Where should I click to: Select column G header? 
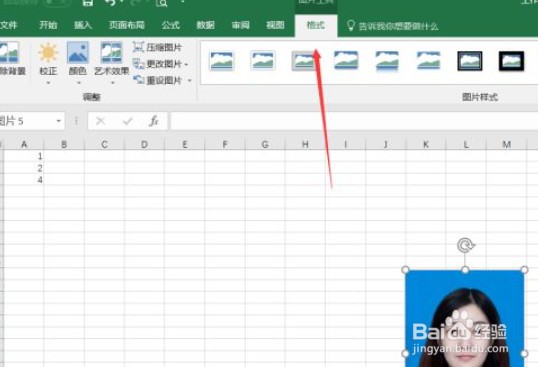(x=265, y=144)
